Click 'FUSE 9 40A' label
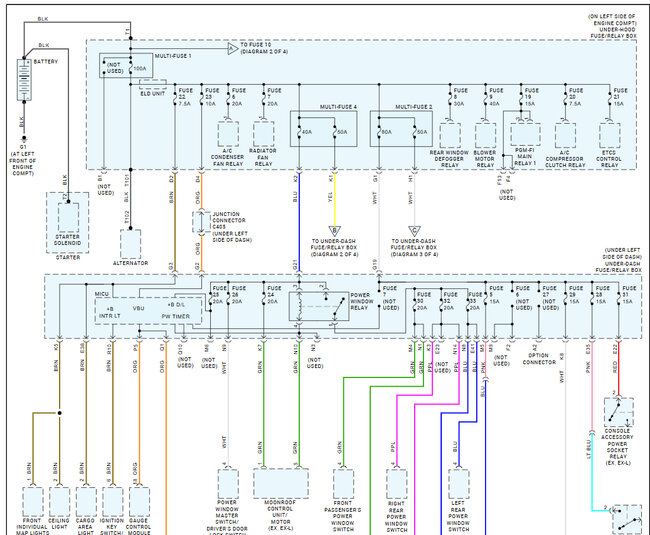 click(x=496, y=97)
